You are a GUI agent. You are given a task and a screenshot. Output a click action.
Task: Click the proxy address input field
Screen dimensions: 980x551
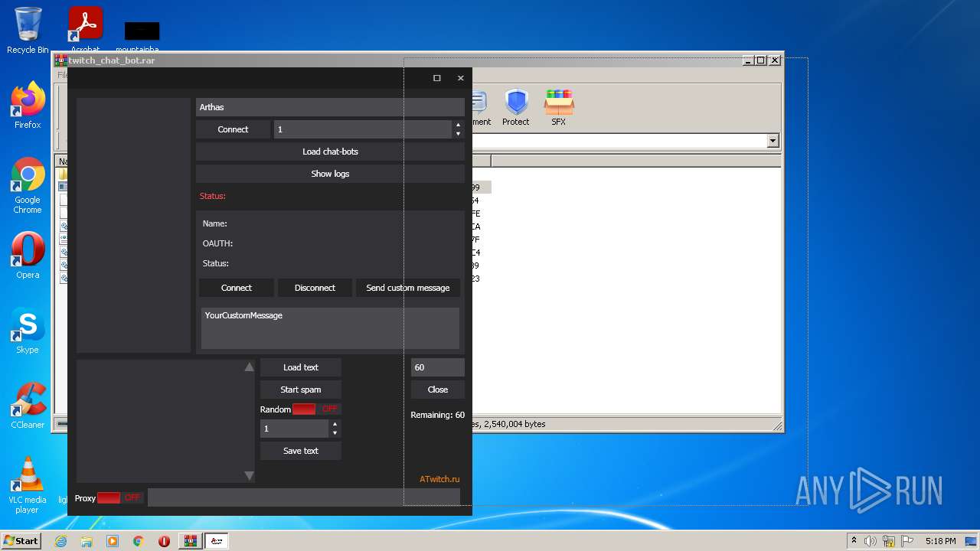(x=304, y=497)
